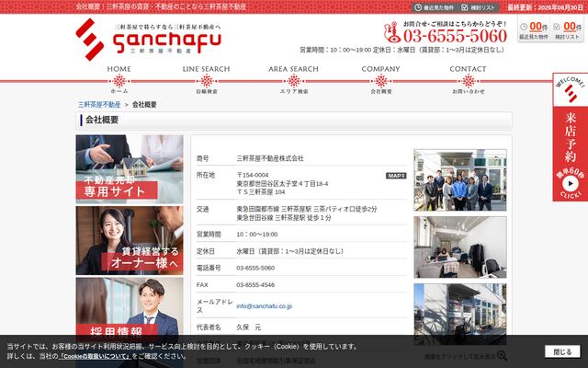Screen dimensions: 588x368
Task: Select the table phone number 03-6555-5060
Action: 255,268
